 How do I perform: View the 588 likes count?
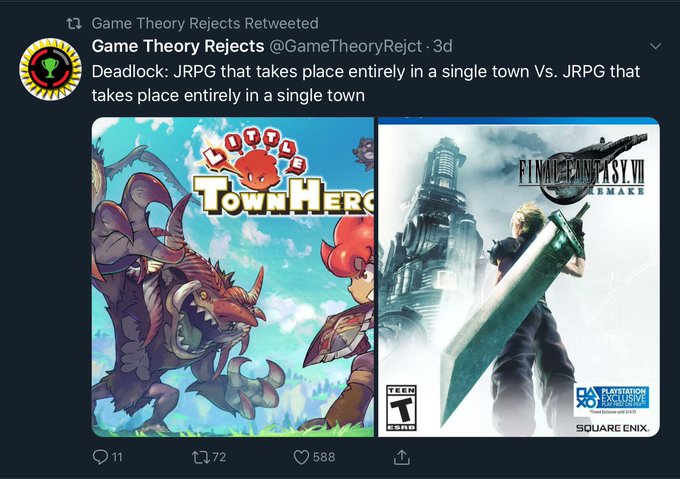[324, 457]
